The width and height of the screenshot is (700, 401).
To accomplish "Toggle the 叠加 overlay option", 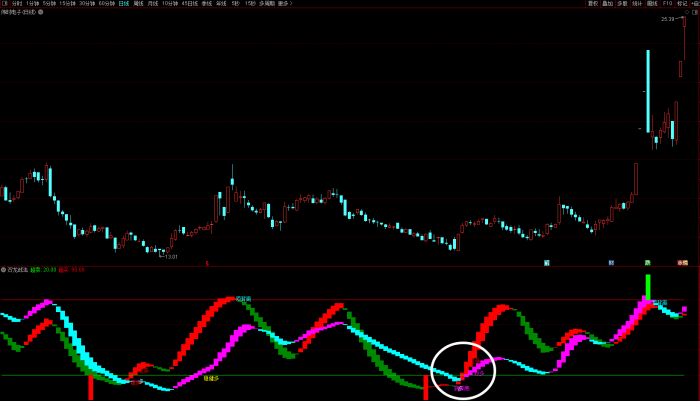I will pos(607,4).
